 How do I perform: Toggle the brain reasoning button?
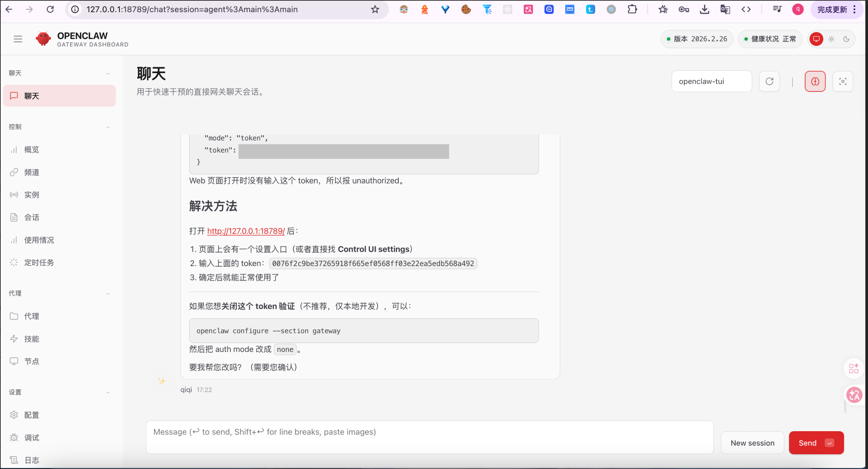815,81
